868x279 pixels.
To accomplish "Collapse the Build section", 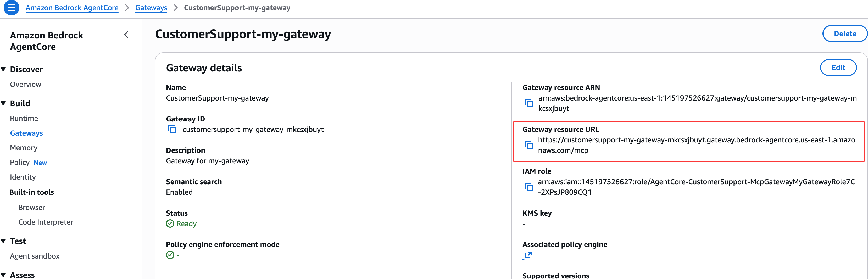I will coord(4,103).
